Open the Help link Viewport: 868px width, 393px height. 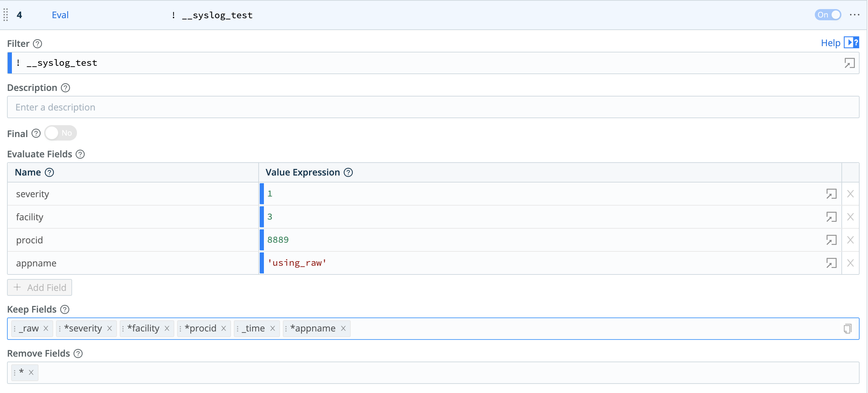[x=831, y=43]
